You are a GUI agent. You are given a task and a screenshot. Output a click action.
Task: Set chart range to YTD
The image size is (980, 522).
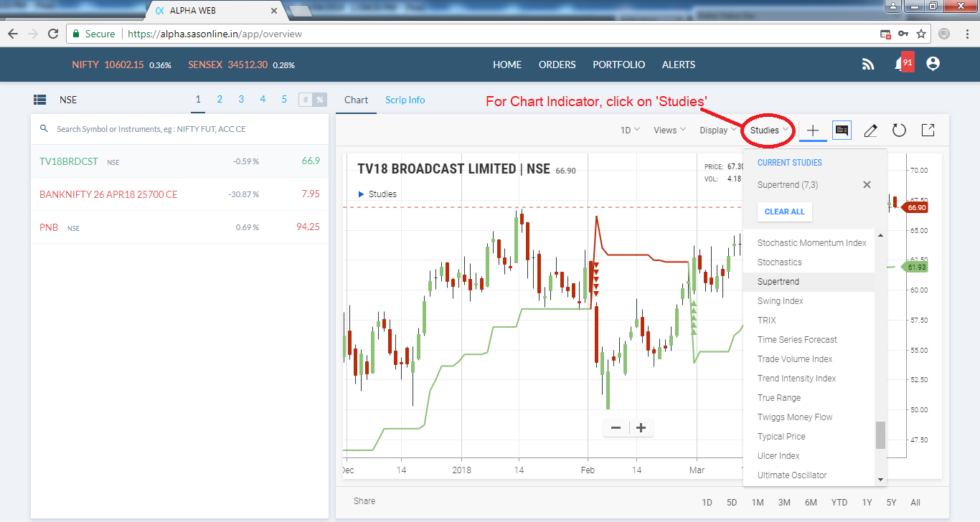click(839, 502)
